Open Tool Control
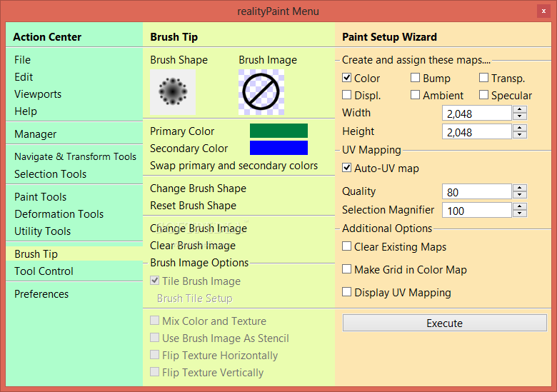Image resolution: width=557 pixels, height=392 pixels. [44, 271]
